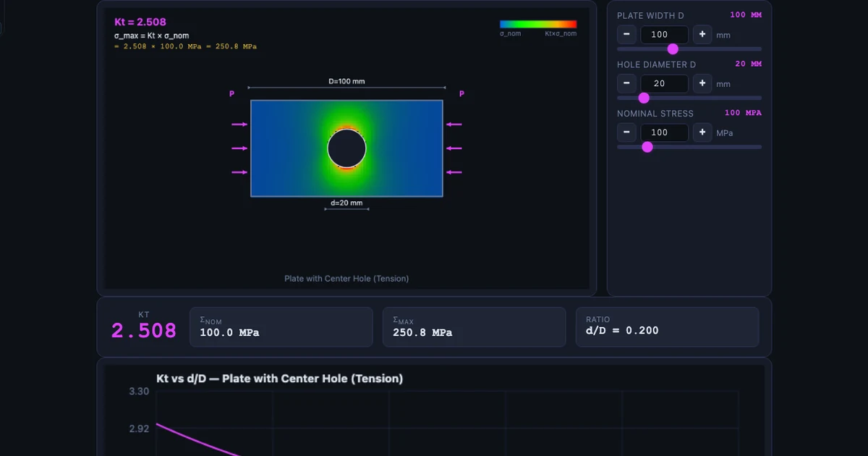Click the 'HOLE DIAMETER D' label
Screen dimensions: 868x456
pyautogui.click(x=657, y=64)
